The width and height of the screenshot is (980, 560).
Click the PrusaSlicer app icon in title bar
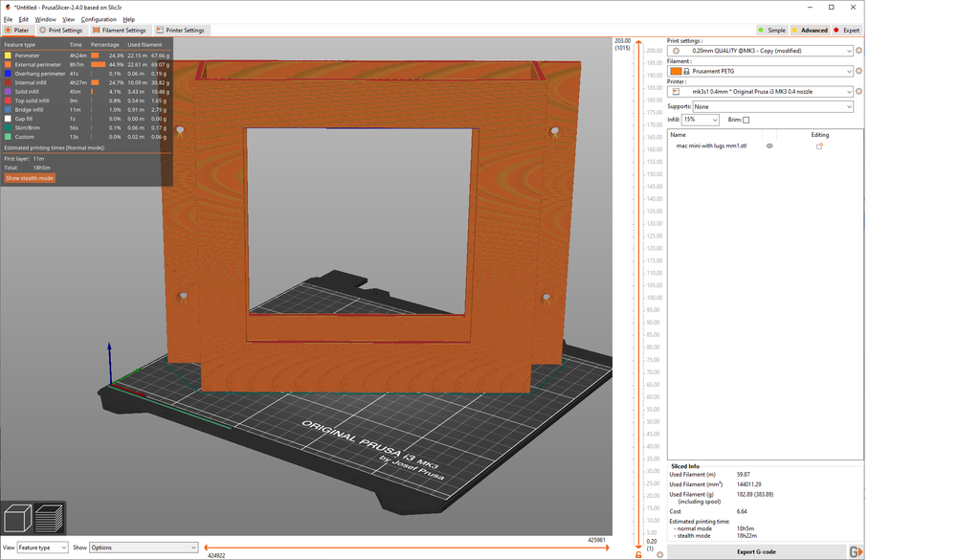click(8, 7)
